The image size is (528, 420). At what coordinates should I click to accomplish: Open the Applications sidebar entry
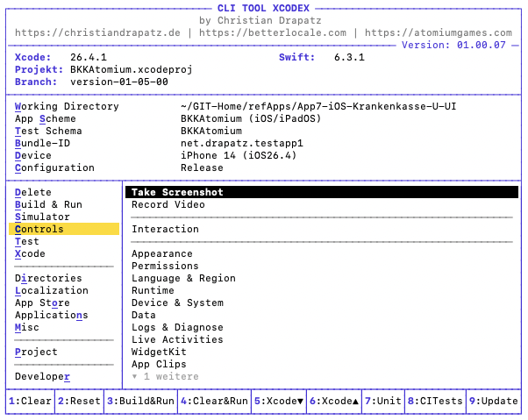pos(52,315)
